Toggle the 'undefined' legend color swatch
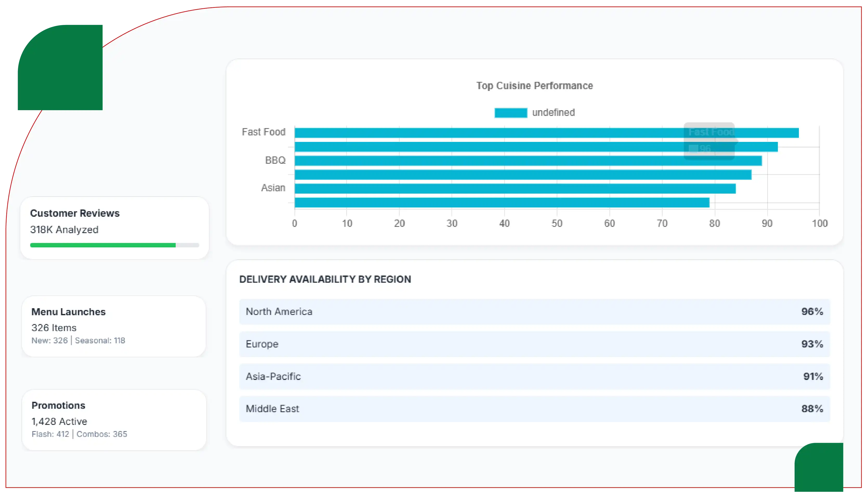Screen dimensions: 868x494 pos(510,113)
